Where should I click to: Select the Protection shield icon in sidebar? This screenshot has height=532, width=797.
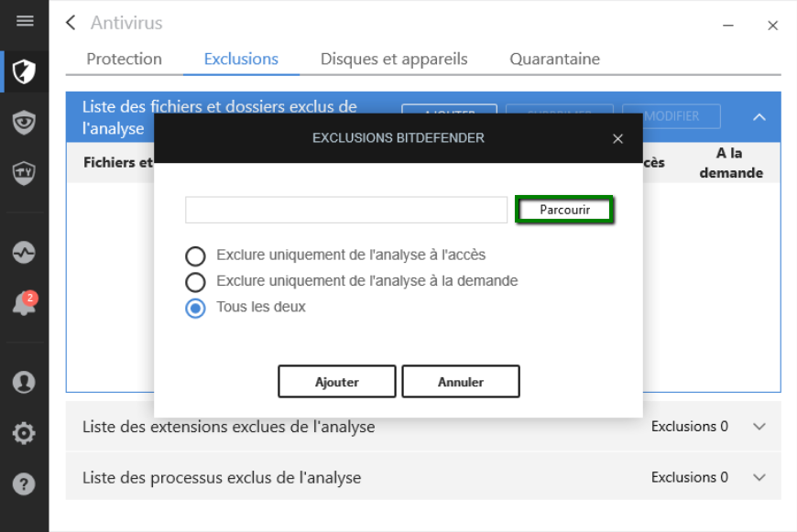pos(25,71)
